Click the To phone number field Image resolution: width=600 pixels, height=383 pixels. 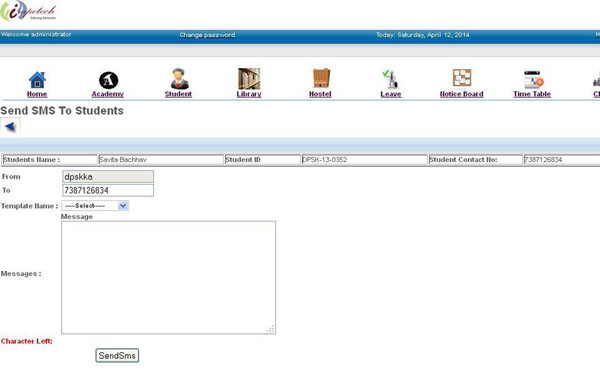[x=108, y=190]
